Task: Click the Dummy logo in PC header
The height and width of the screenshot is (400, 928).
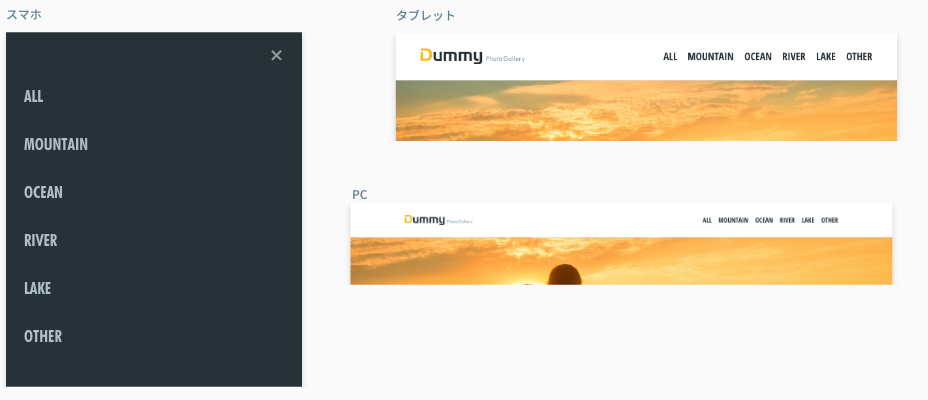Action: point(424,220)
